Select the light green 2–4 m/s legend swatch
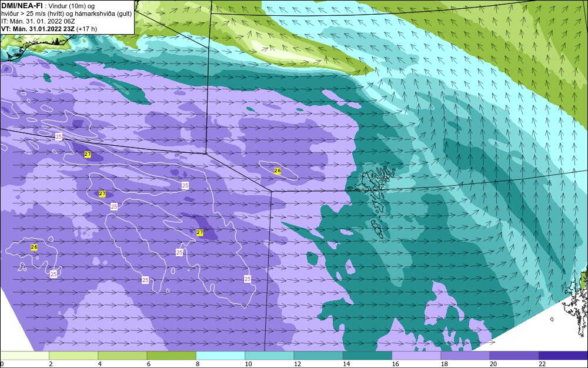Viewport: 588px width, 368px height. [73, 356]
